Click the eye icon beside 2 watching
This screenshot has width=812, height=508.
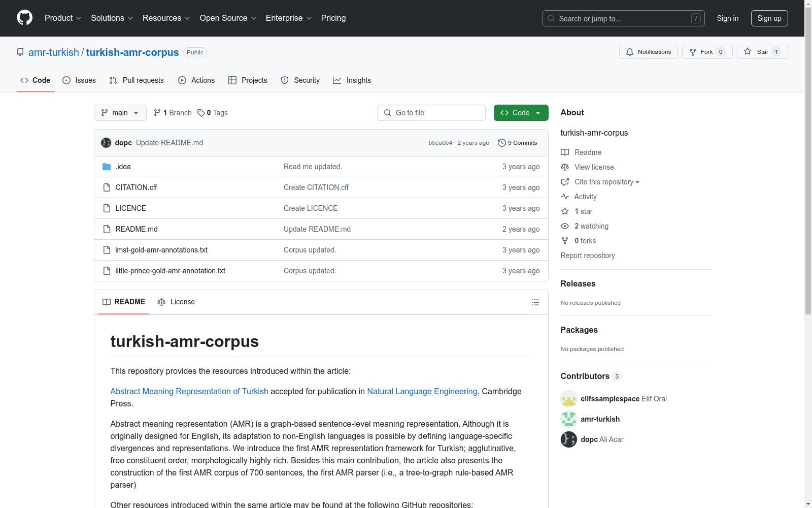tap(565, 226)
